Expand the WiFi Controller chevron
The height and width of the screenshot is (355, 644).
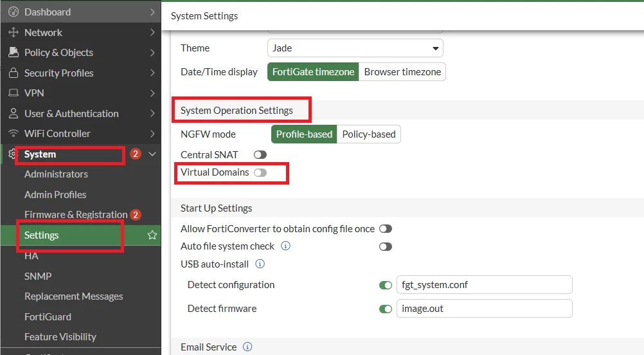152,134
